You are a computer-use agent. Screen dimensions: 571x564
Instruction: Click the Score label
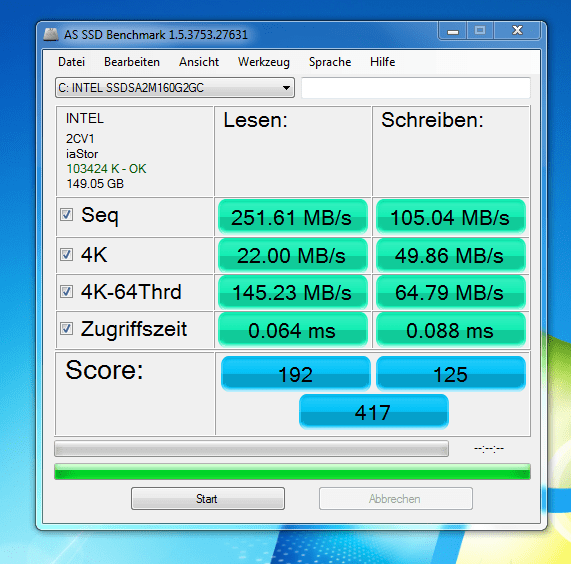[x=104, y=370]
